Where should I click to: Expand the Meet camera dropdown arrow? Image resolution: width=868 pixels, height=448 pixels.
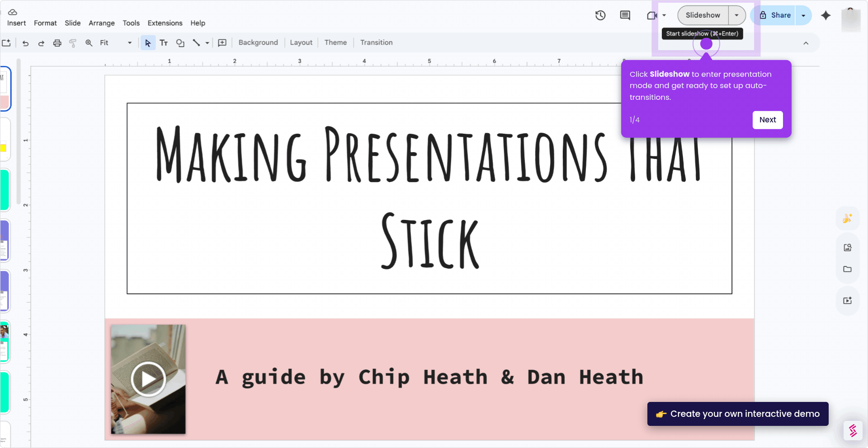664,15
